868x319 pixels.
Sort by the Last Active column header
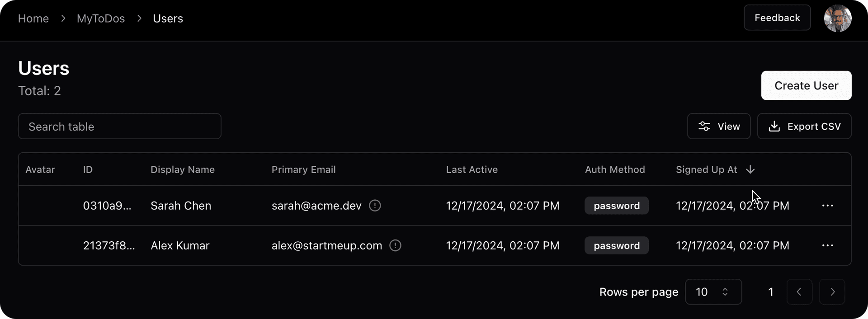[472, 169]
